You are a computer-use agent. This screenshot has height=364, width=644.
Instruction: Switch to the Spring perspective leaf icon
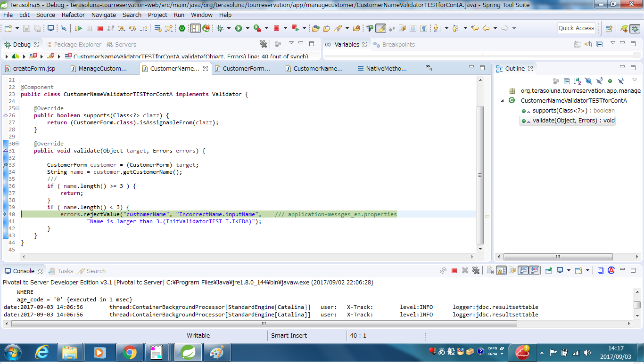[624, 28]
